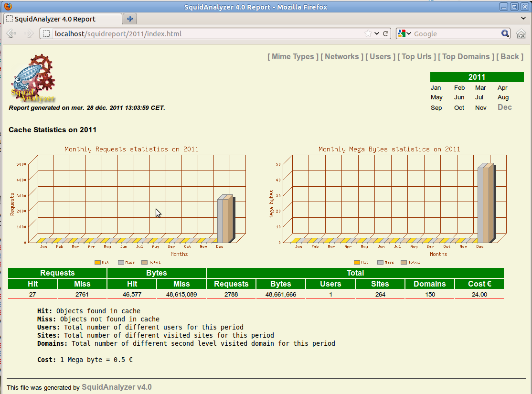532x394 pixels.
Task: Open the Google search engine dropdown
Action: pyautogui.click(x=404, y=33)
